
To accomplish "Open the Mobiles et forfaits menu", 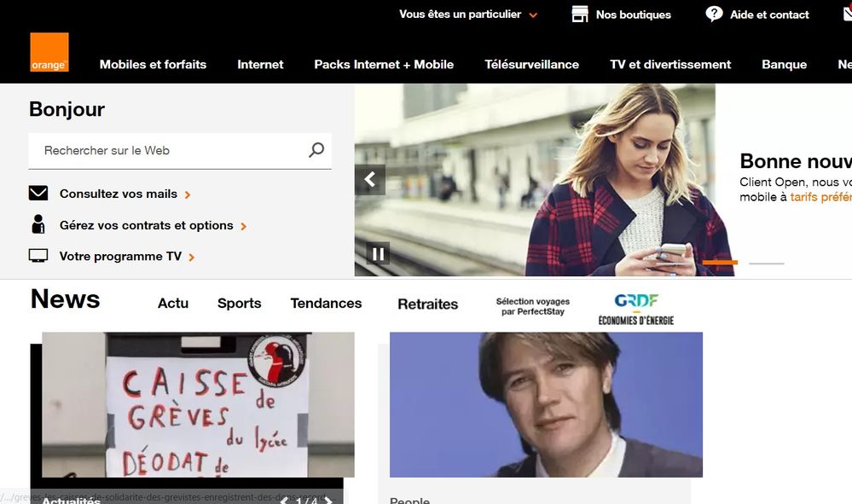I will coord(153,64).
